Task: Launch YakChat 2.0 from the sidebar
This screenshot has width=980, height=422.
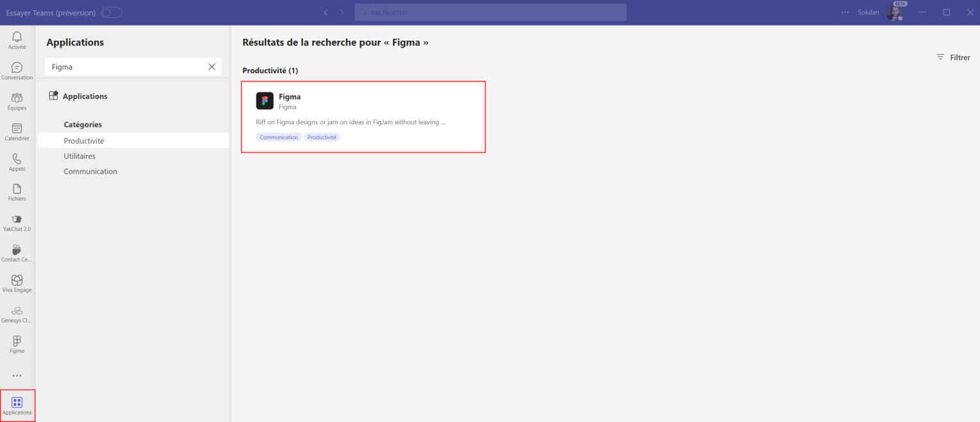Action: click(x=17, y=221)
